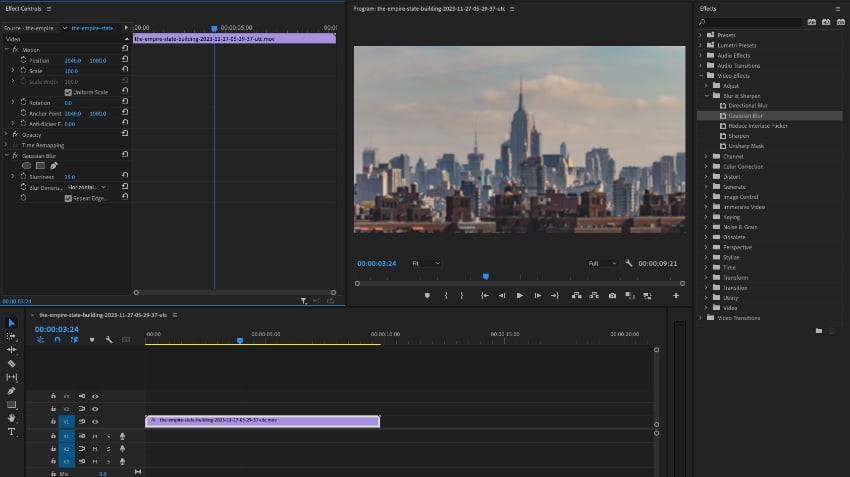Select the Rectangle tool
The image size is (850, 477).
11,404
